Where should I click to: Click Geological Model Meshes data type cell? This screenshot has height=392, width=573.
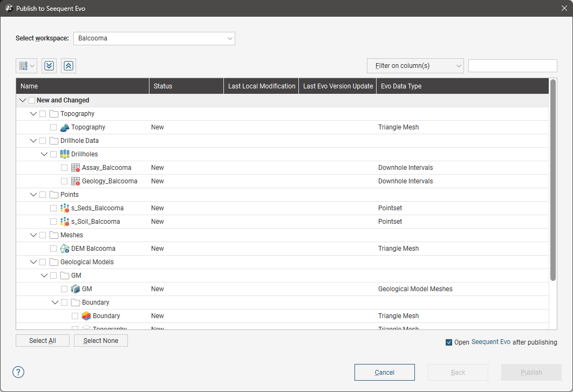(x=415, y=289)
